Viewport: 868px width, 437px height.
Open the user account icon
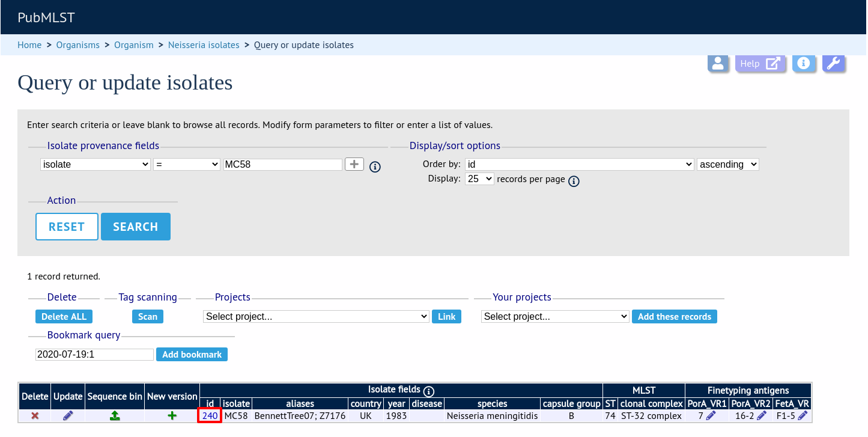tap(718, 63)
